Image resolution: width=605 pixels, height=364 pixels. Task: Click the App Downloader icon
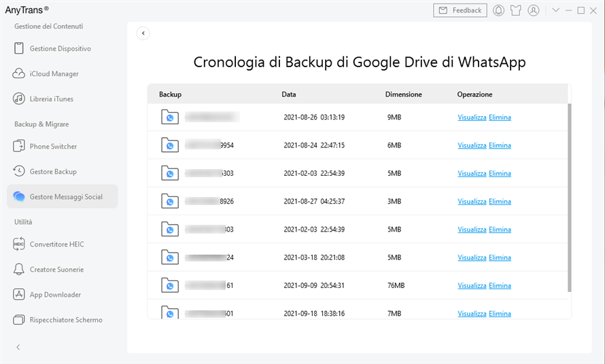(18, 294)
